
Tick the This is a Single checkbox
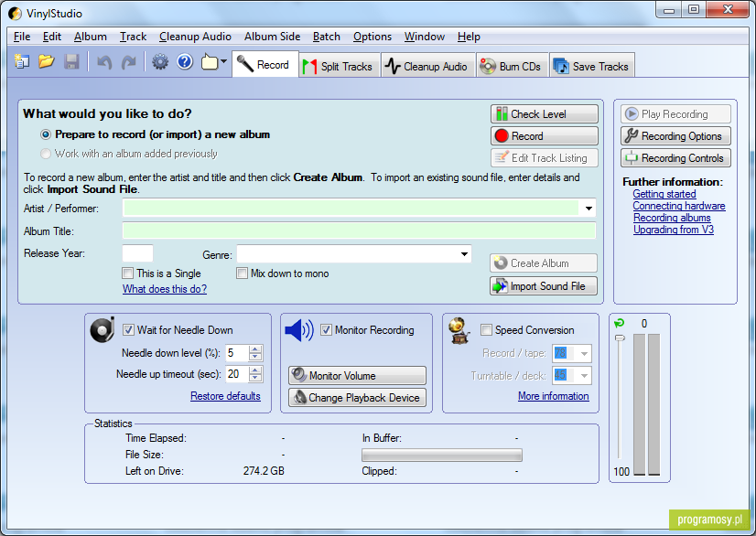pyautogui.click(x=128, y=273)
